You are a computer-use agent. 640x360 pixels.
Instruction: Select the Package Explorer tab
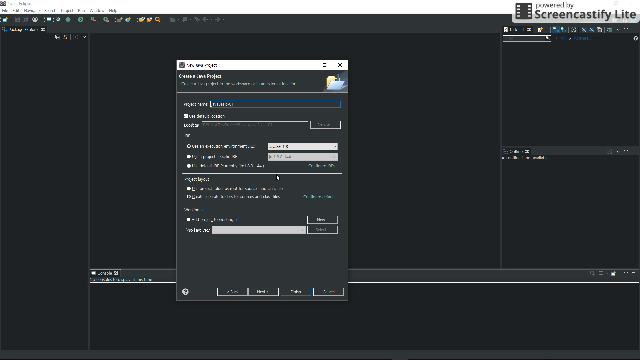coord(24,30)
